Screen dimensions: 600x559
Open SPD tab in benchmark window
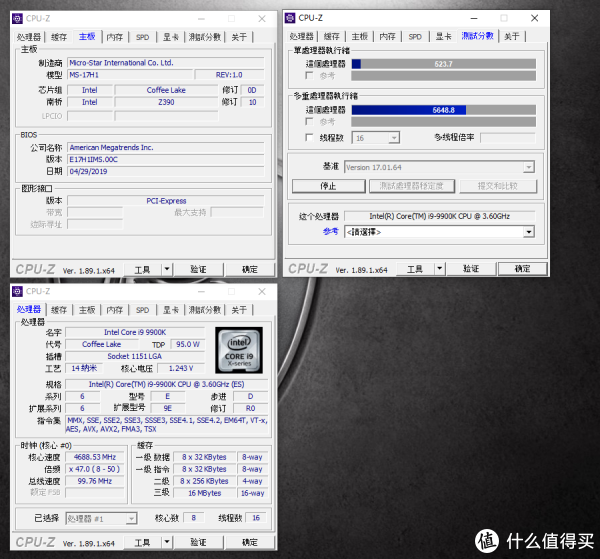pyautogui.click(x=415, y=36)
